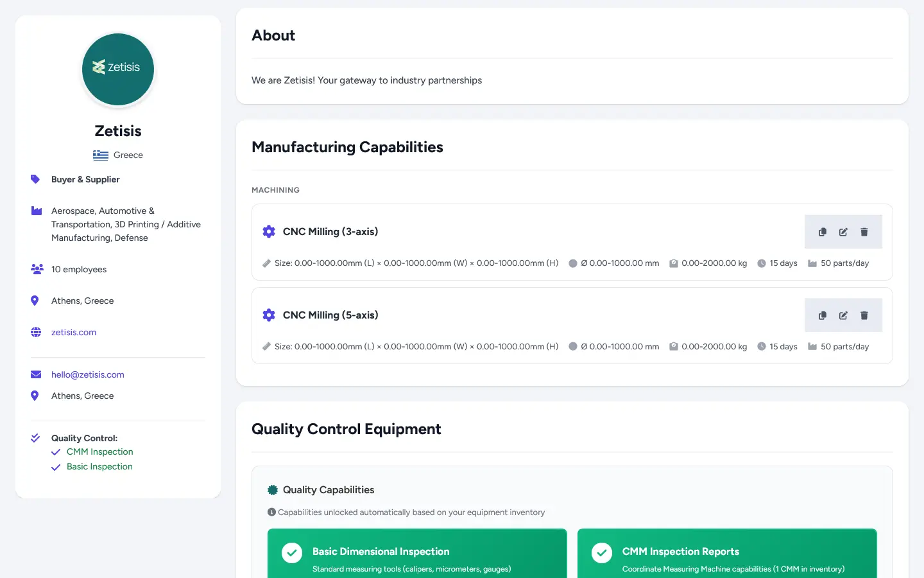Toggle the CMM Inspection checkmark
924x578 pixels.
[56, 451]
